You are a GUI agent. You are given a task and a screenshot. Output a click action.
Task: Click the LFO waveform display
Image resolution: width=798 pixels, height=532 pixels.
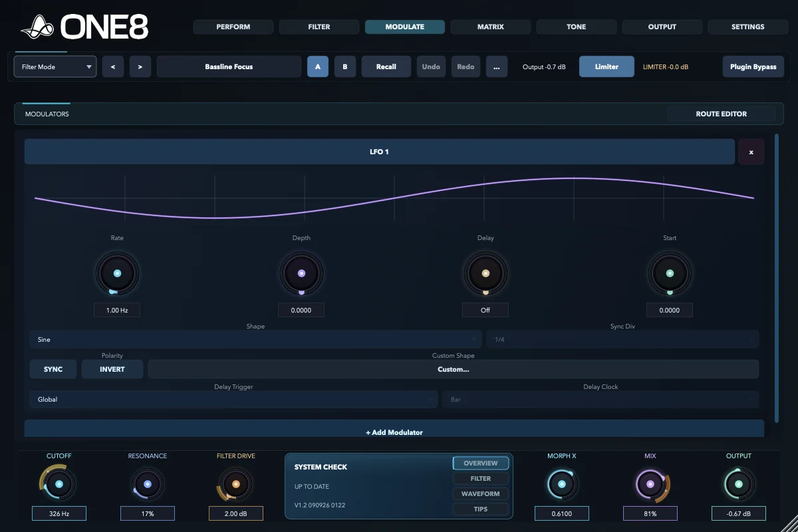pyautogui.click(x=394, y=198)
